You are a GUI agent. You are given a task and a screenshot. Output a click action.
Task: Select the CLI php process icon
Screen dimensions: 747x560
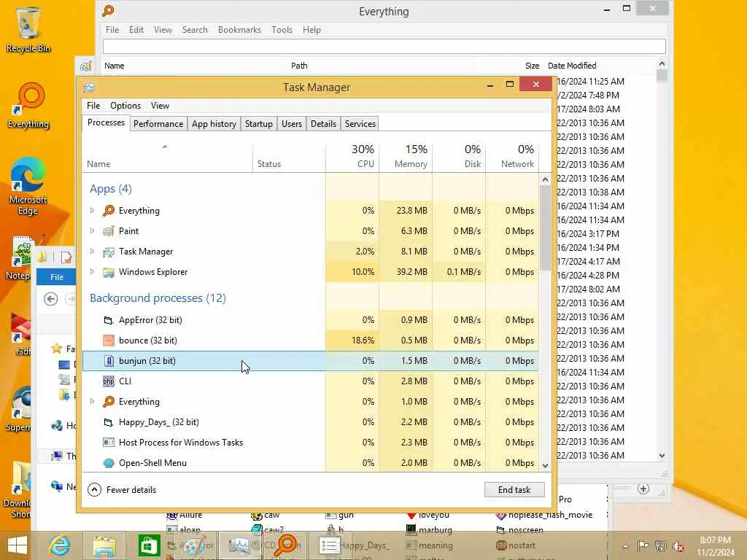tap(109, 381)
